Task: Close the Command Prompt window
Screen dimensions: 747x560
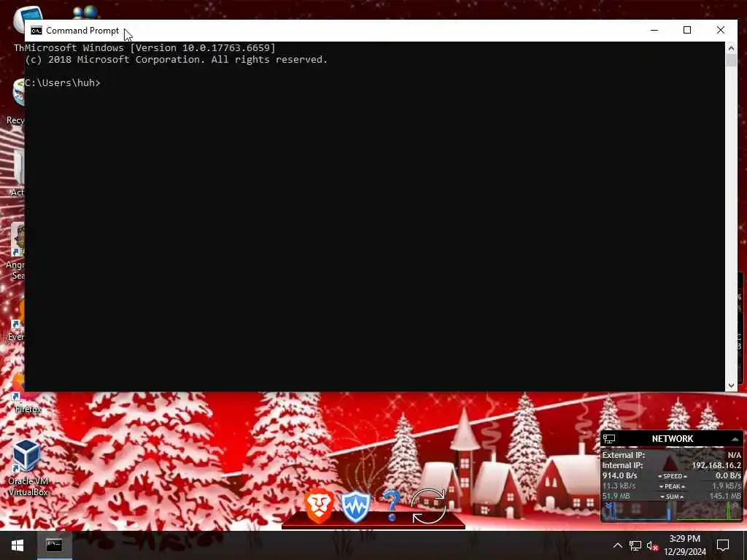Action: [720, 30]
